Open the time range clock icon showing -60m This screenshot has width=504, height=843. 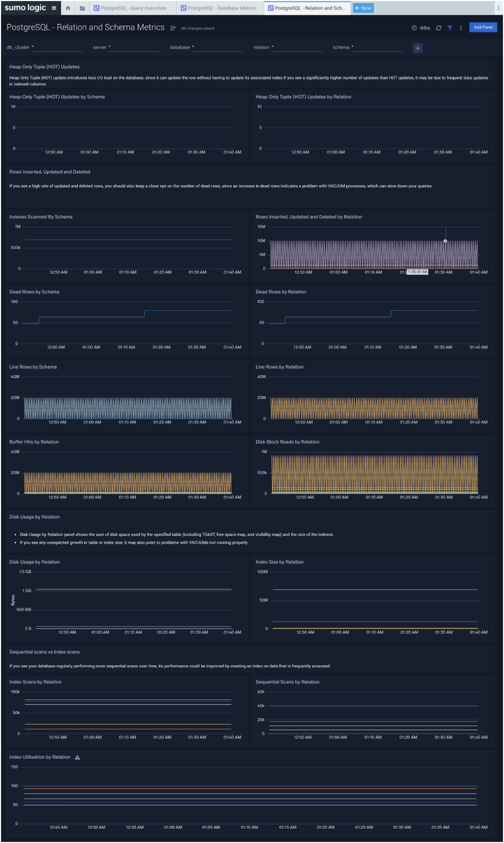coord(415,28)
